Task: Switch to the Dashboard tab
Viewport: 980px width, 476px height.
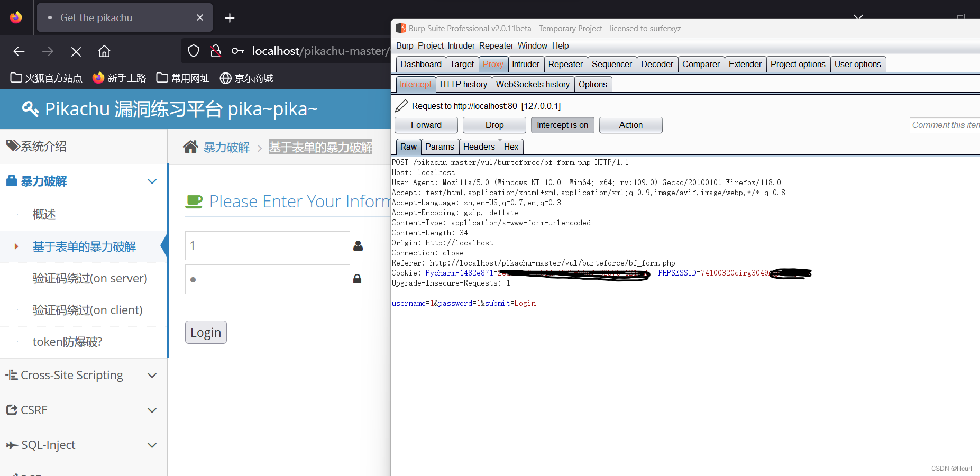Action: (421, 64)
